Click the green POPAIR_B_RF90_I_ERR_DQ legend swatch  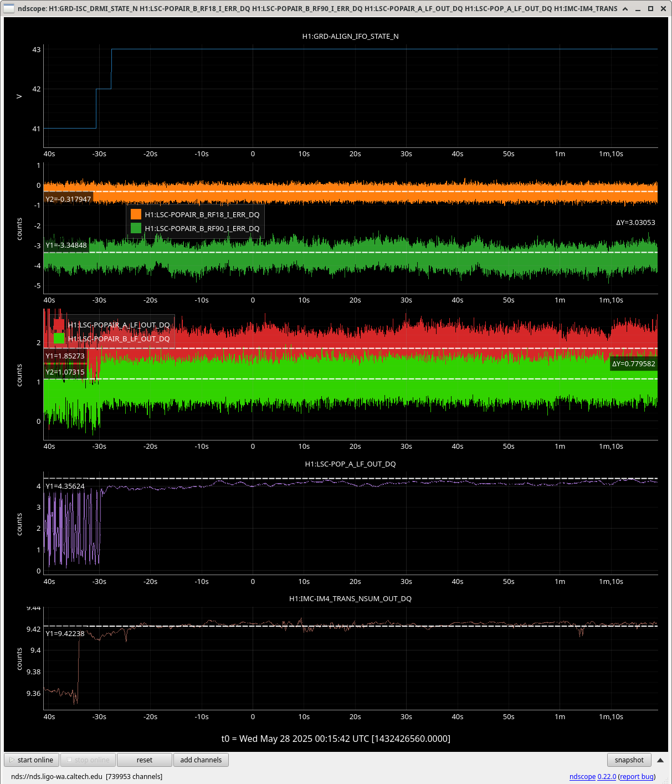(x=136, y=228)
